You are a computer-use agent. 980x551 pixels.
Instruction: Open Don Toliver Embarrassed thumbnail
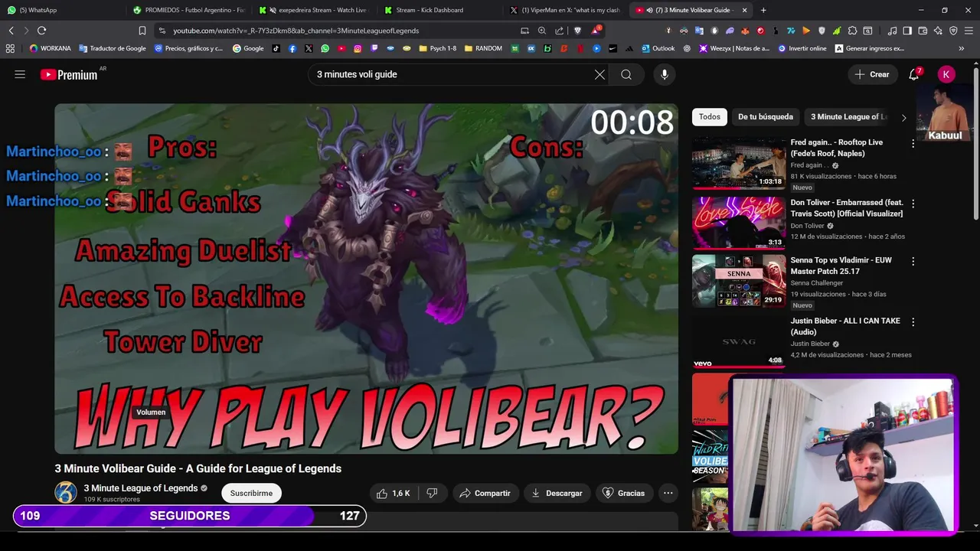click(x=739, y=223)
